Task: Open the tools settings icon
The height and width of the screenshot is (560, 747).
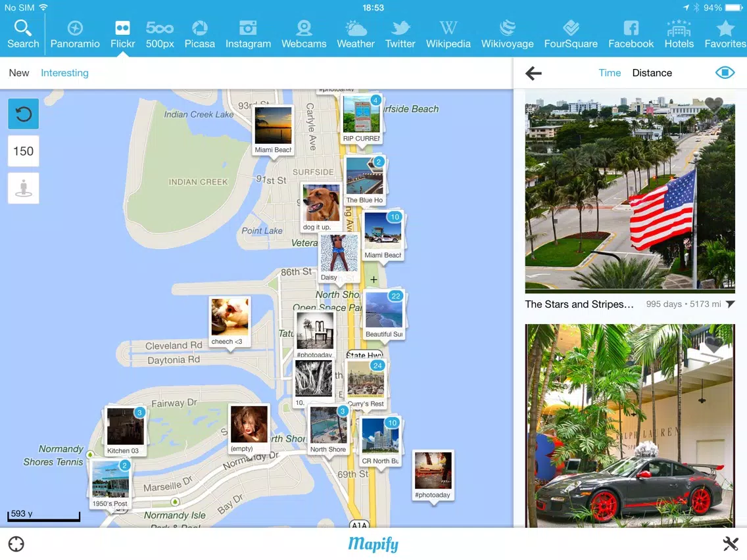Action: click(731, 544)
